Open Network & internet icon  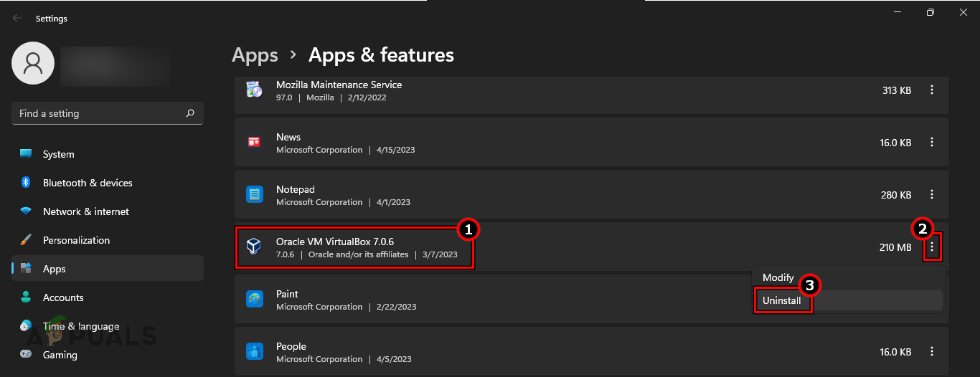coord(26,211)
